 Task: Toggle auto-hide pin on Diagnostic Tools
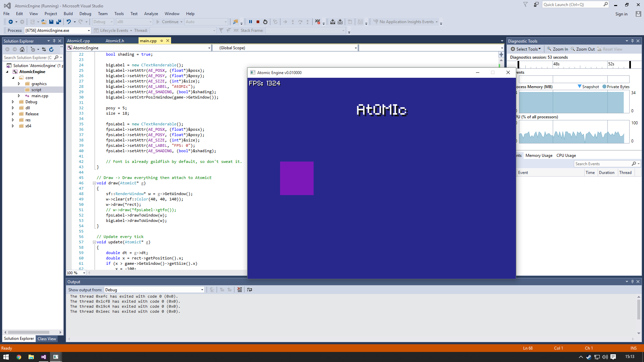(632, 41)
